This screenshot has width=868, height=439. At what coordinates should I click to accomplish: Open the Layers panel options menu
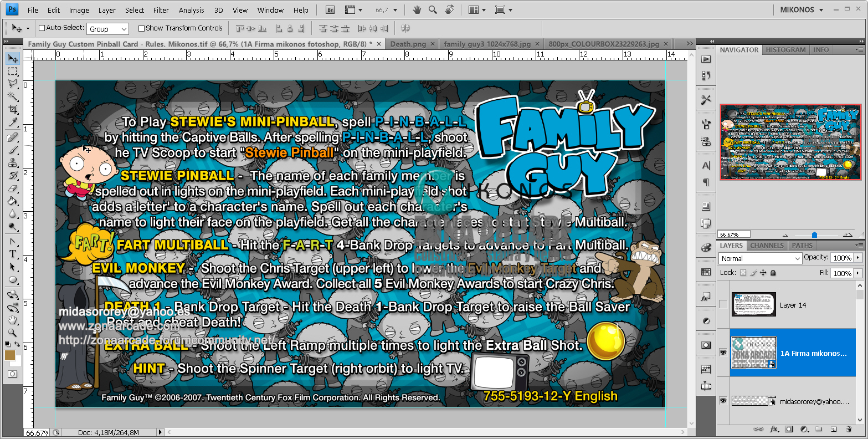(859, 246)
